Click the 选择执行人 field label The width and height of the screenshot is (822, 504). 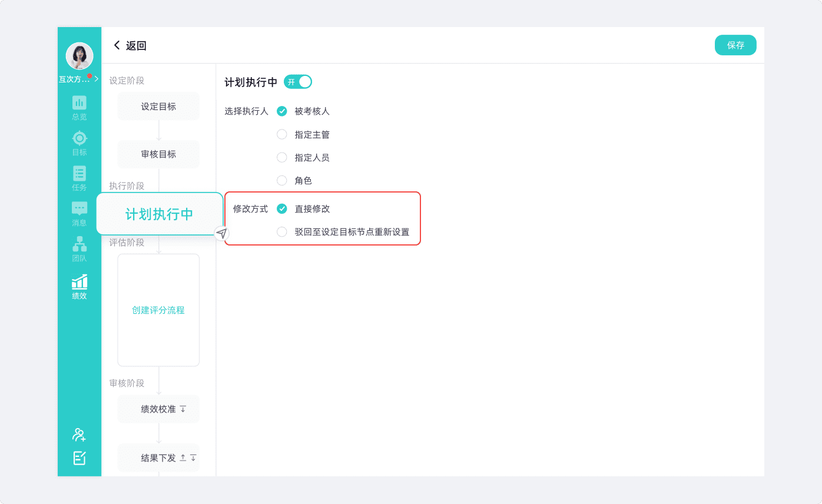coord(246,111)
